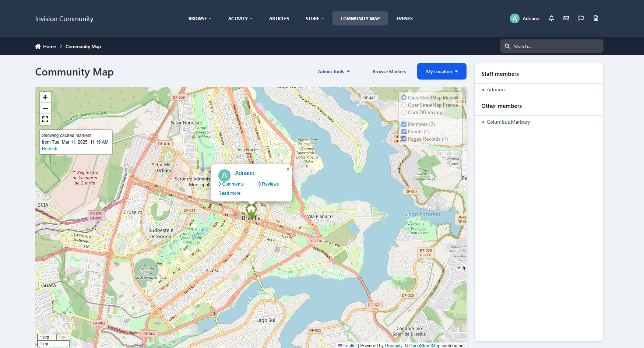
Task: Refresh the cached markers
Action: click(49, 149)
